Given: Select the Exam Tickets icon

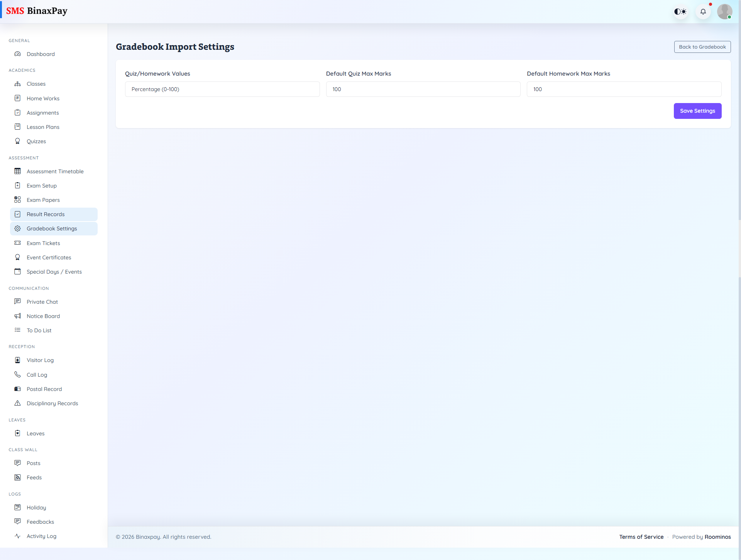Looking at the screenshot, I should (18, 243).
